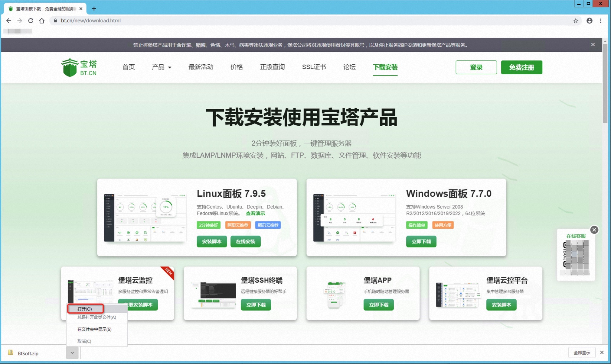Click the home icon in toolbar

[x=42, y=21]
